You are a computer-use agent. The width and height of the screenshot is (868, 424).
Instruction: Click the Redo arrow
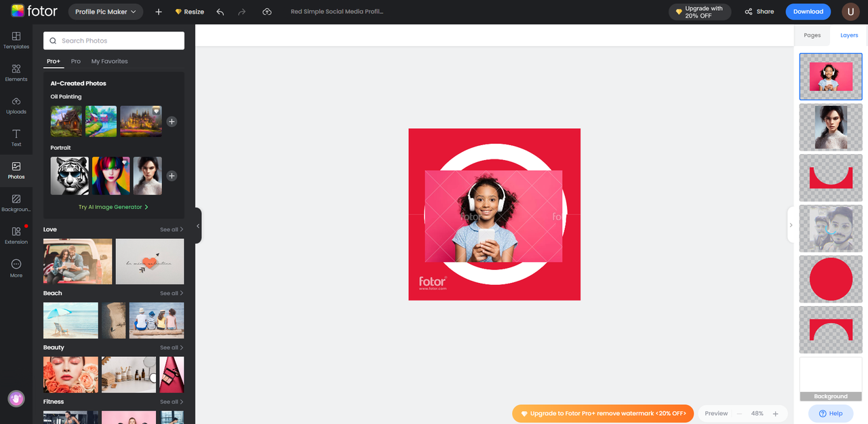point(242,12)
